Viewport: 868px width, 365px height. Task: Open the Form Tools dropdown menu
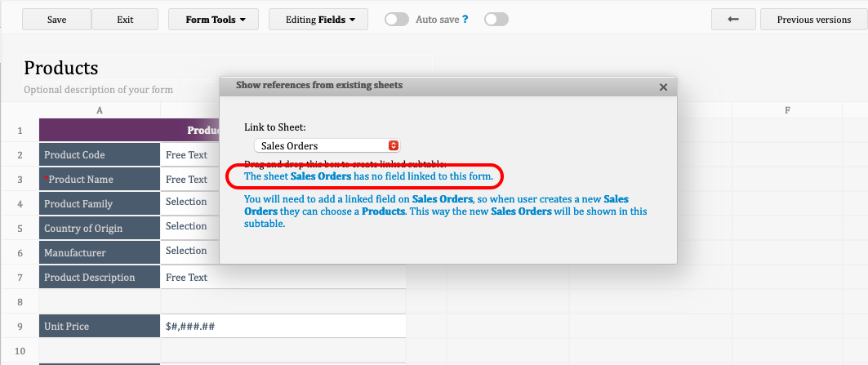point(213,20)
